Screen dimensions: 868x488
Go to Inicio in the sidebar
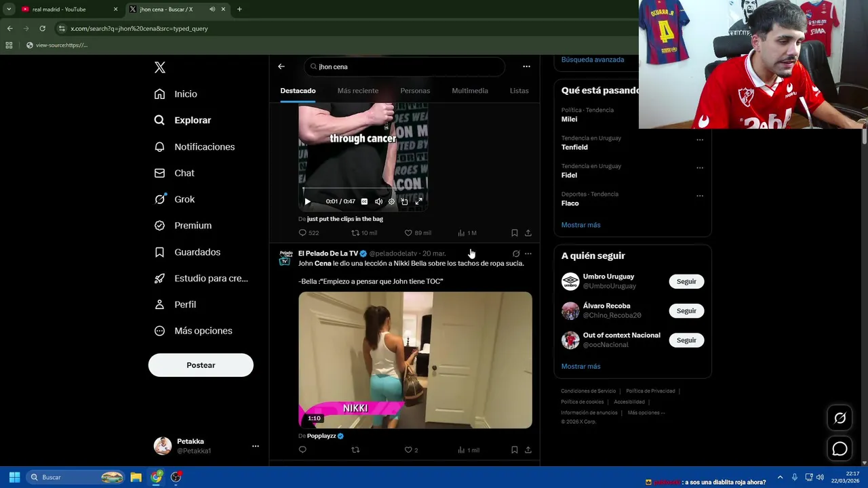tap(176, 94)
